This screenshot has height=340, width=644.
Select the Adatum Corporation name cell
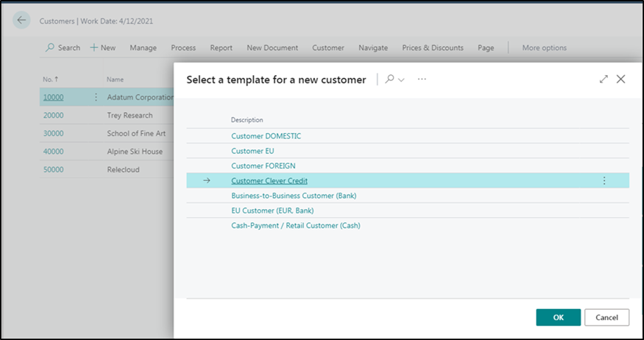tap(140, 97)
